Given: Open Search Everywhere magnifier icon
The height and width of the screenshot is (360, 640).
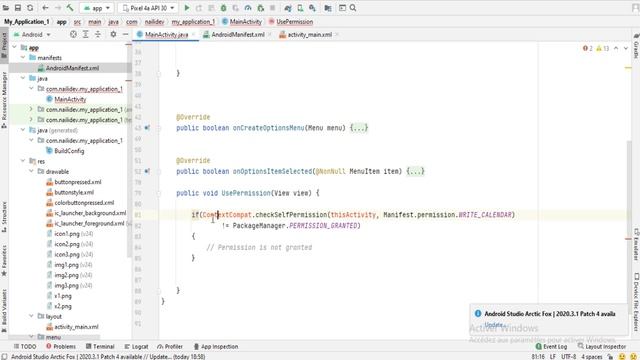Looking at the screenshot, I should (x=353, y=8).
